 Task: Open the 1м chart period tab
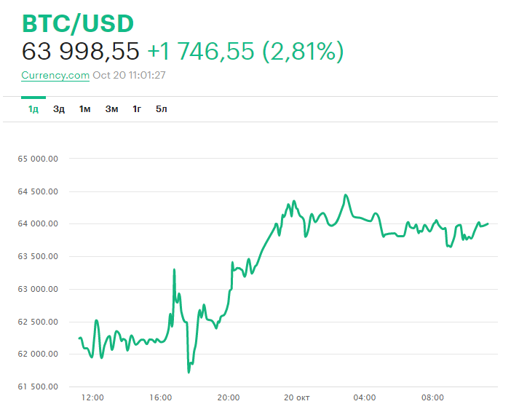coord(84,109)
